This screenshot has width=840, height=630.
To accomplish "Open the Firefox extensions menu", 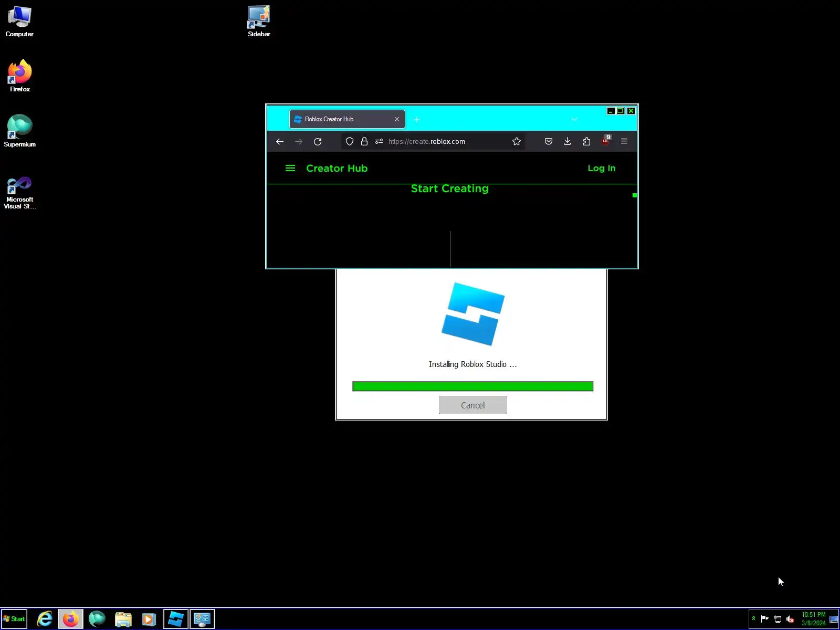I will tap(586, 141).
